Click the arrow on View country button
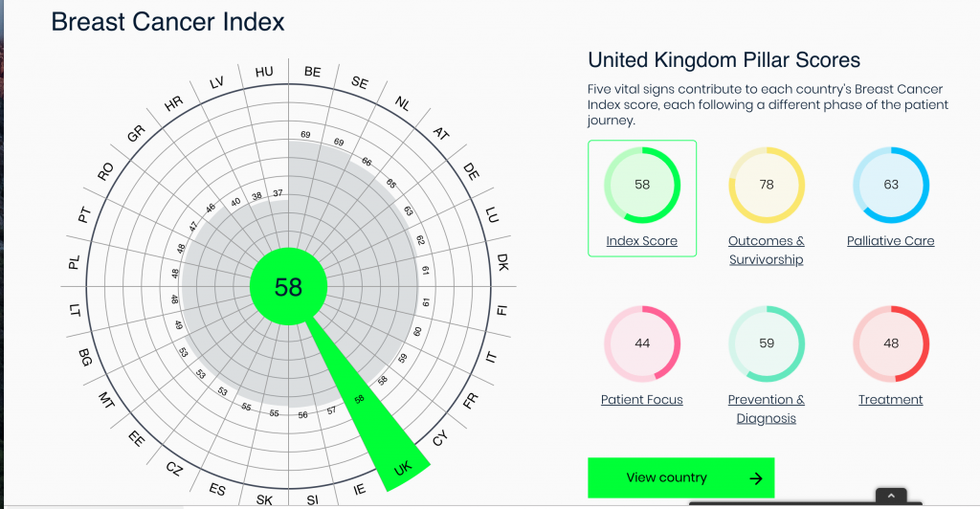980x509 pixels. point(755,478)
